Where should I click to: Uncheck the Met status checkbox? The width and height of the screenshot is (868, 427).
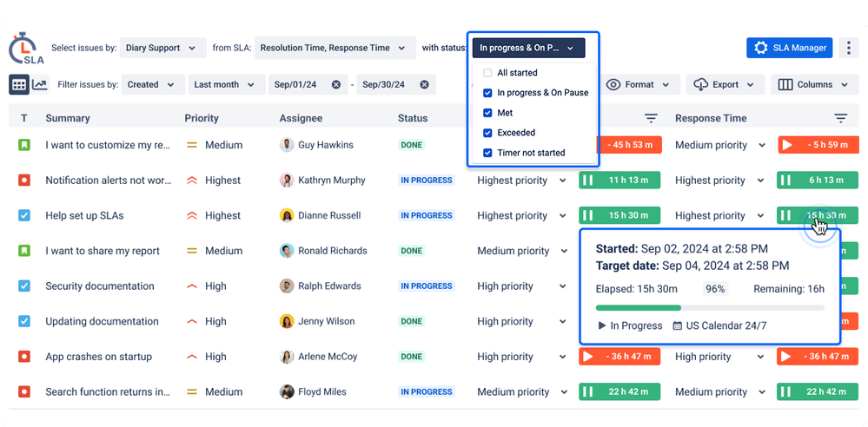[487, 113]
